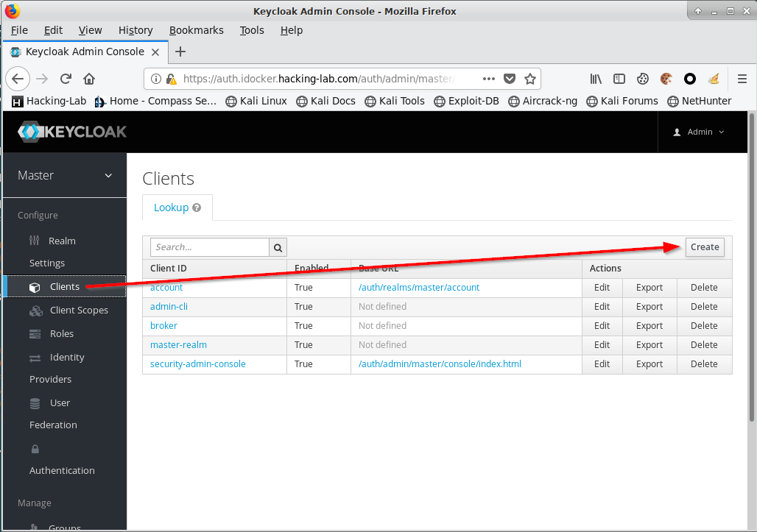Open the admin-cli client link

[x=169, y=307]
